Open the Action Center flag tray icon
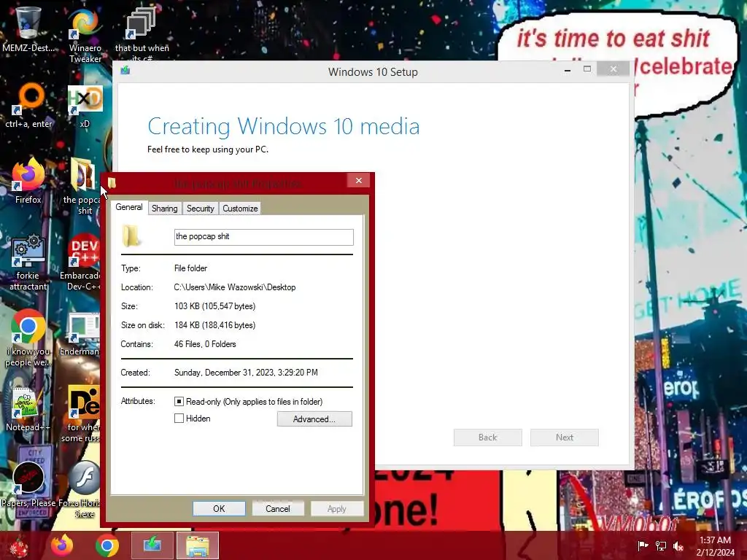 643,545
